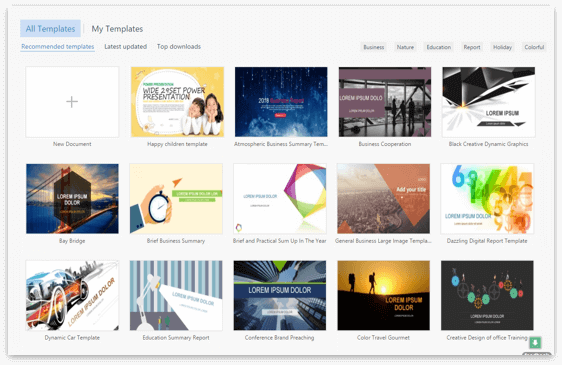This screenshot has height=365, width=562.
Task: Filter by Business tag
Action: click(373, 47)
